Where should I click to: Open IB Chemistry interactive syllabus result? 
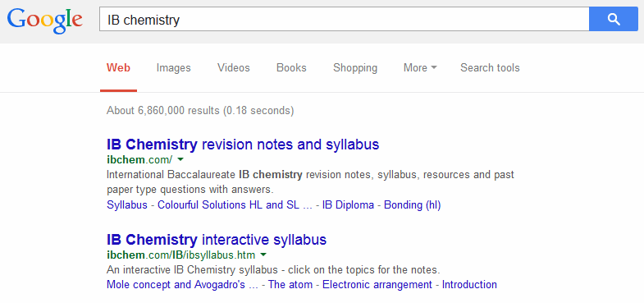tap(217, 239)
